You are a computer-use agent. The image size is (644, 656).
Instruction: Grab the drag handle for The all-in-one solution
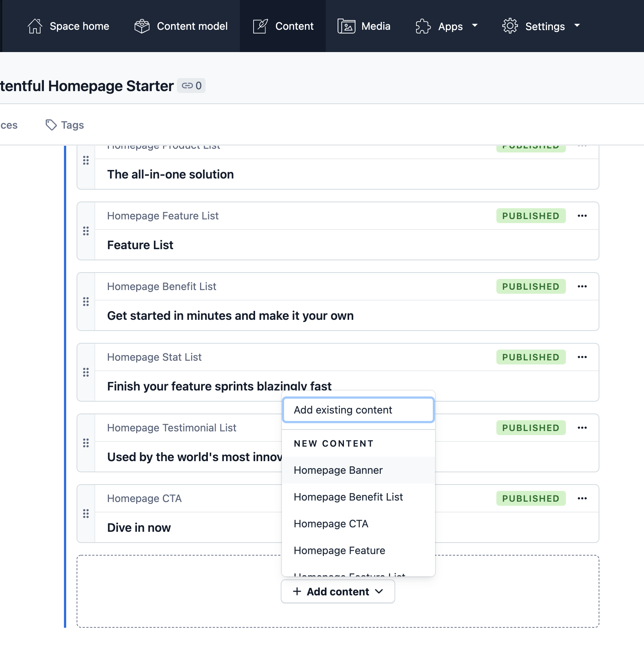point(86,160)
